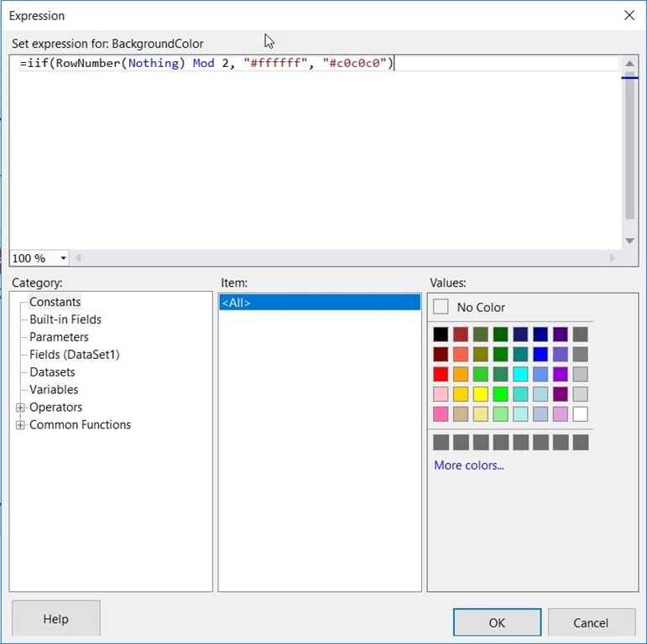Select the Datasets category

52,371
